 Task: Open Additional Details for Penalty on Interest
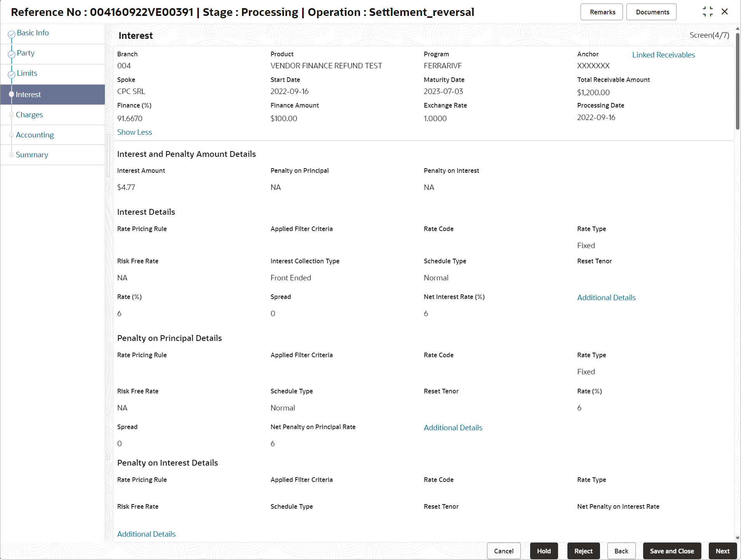pyautogui.click(x=146, y=534)
